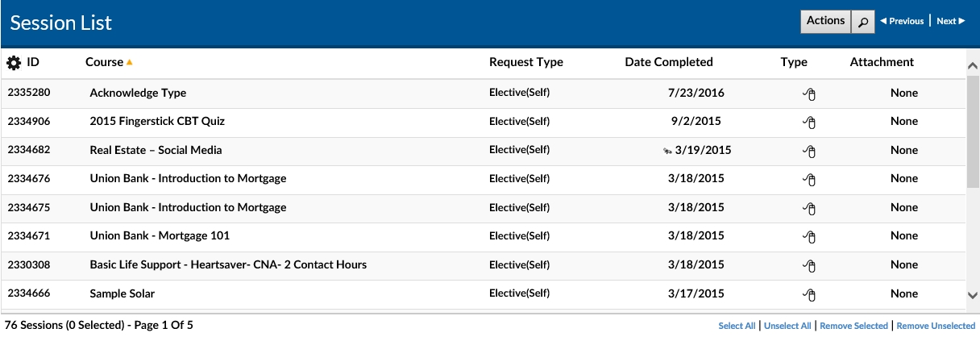Image resolution: width=980 pixels, height=337 pixels.
Task: Click the Unselect All link
Action: pos(789,326)
